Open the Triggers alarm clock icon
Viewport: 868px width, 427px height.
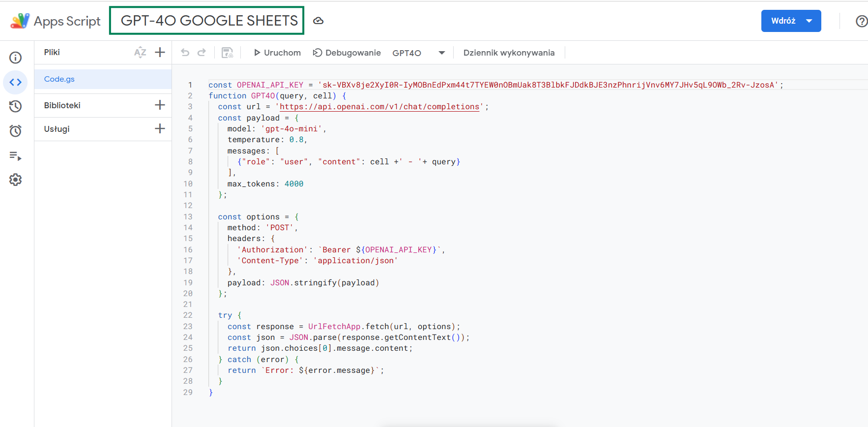click(16, 131)
